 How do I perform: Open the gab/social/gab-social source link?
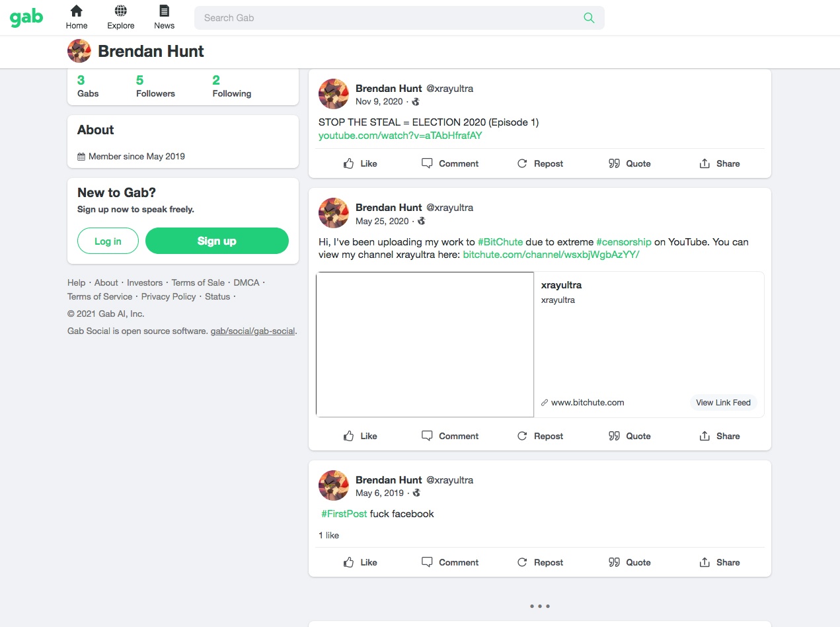(x=252, y=331)
